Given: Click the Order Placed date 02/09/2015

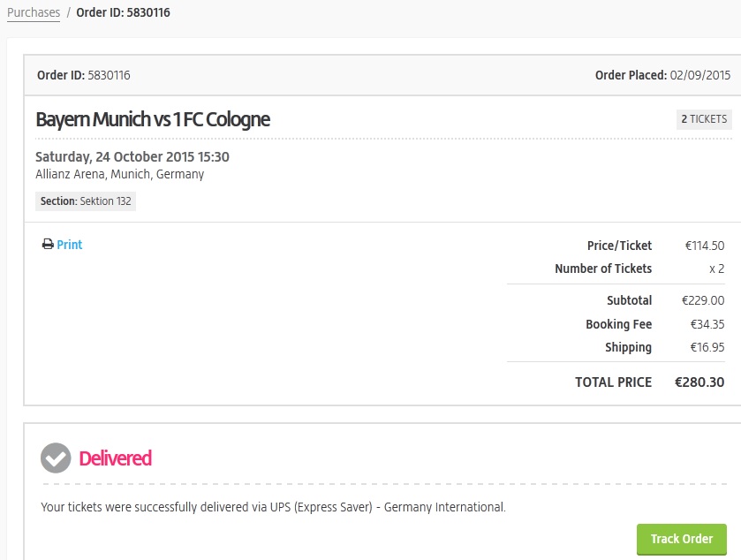Looking at the screenshot, I should 700,75.
